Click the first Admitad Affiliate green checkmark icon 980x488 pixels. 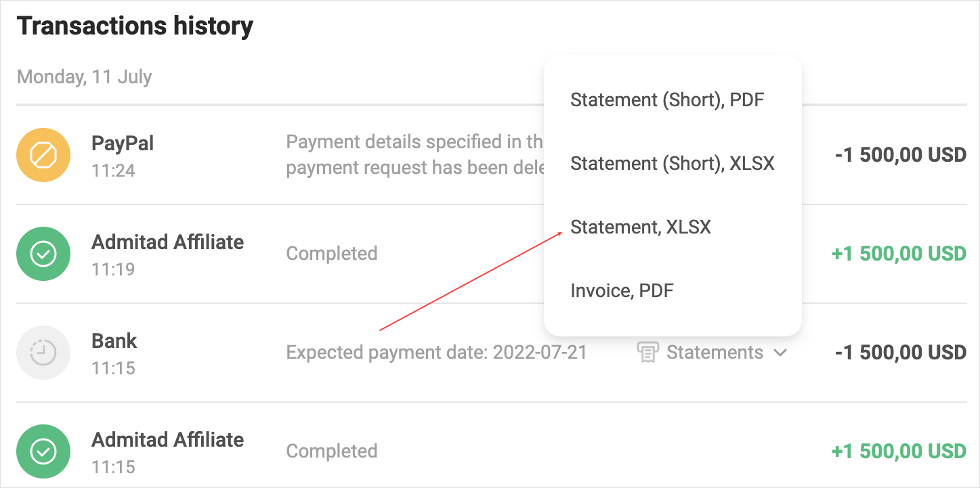pyautogui.click(x=43, y=254)
